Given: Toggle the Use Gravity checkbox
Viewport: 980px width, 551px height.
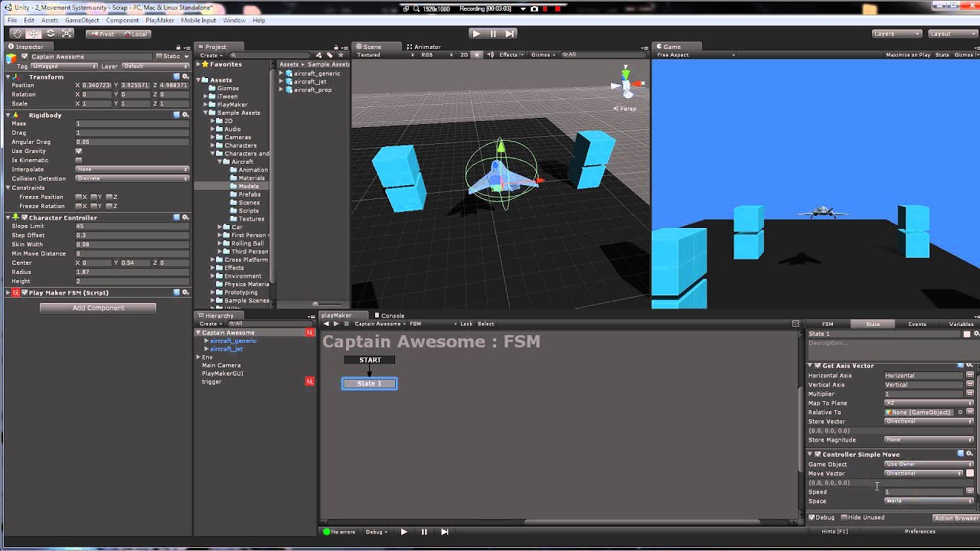Looking at the screenshot, I should pyautogui.click(x=79, y=151).
